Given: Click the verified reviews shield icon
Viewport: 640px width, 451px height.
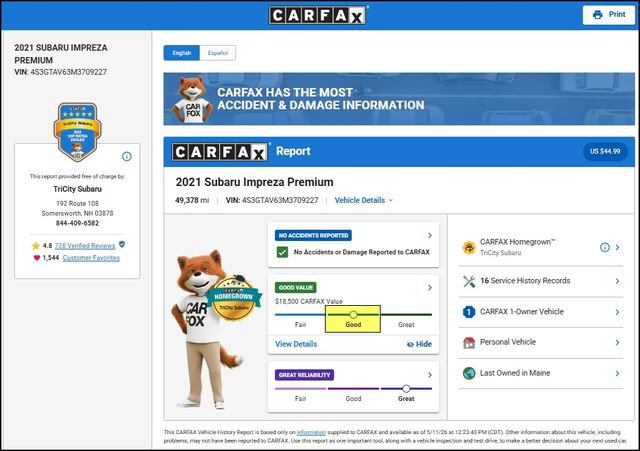Looking at the screenshot, I should [122, 244].
